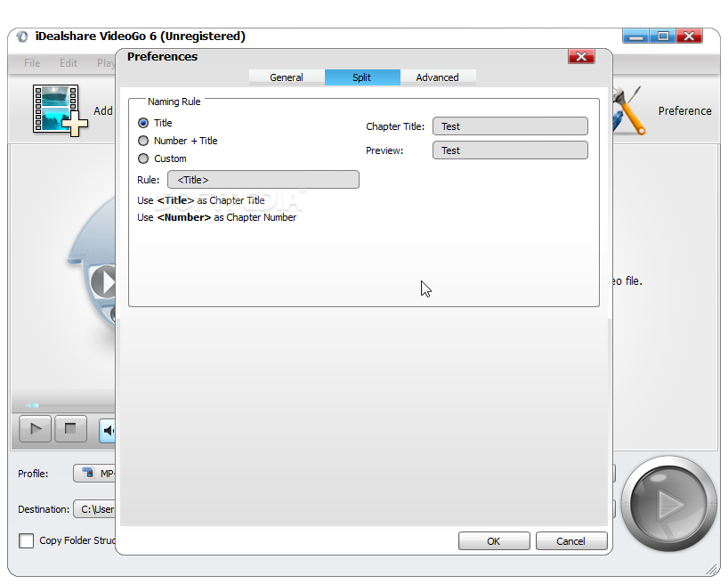The image size is (728, 584).
Task: Select the Custom naming rule option
Action: [x=143, y=158]
